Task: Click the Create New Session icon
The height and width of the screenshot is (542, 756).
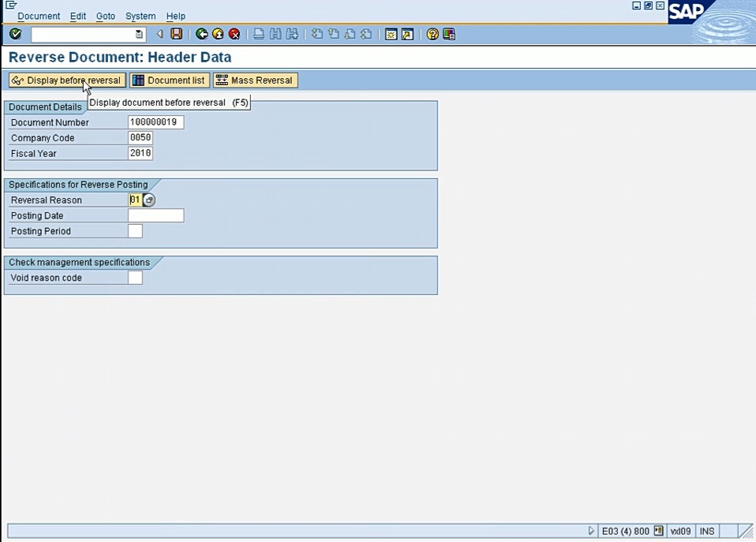Action: point(391,34)
